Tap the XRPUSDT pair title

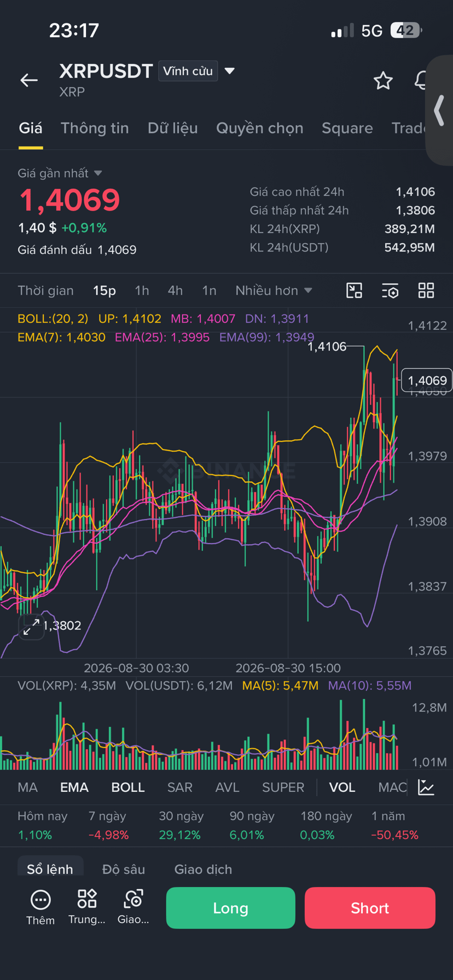click(106, 71)
